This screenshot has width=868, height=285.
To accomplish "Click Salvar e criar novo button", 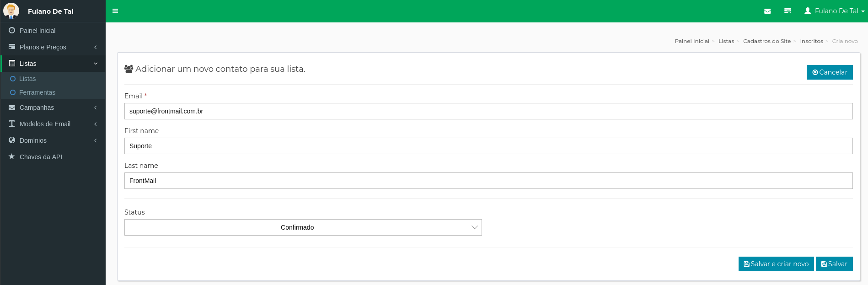I will click(776, 264).
